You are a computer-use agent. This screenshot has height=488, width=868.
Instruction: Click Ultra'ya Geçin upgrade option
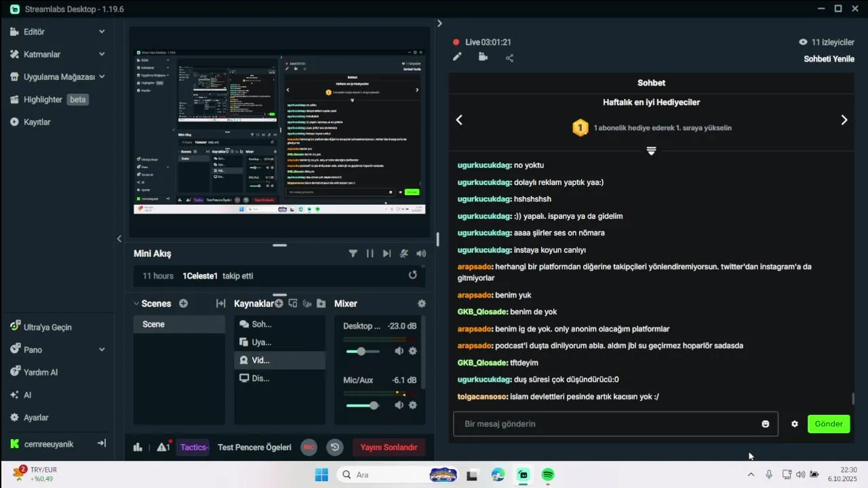pyautogui.click(x=41, y=327)
